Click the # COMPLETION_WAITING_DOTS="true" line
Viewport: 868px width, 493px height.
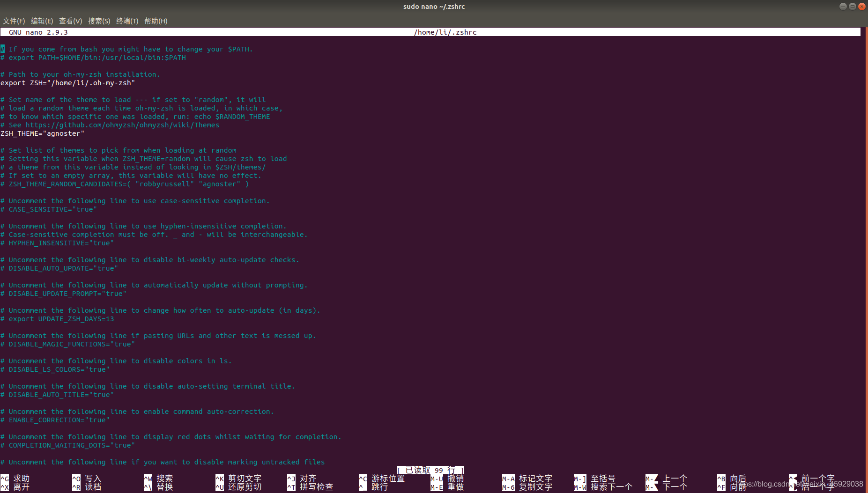(x=68, y=445)
